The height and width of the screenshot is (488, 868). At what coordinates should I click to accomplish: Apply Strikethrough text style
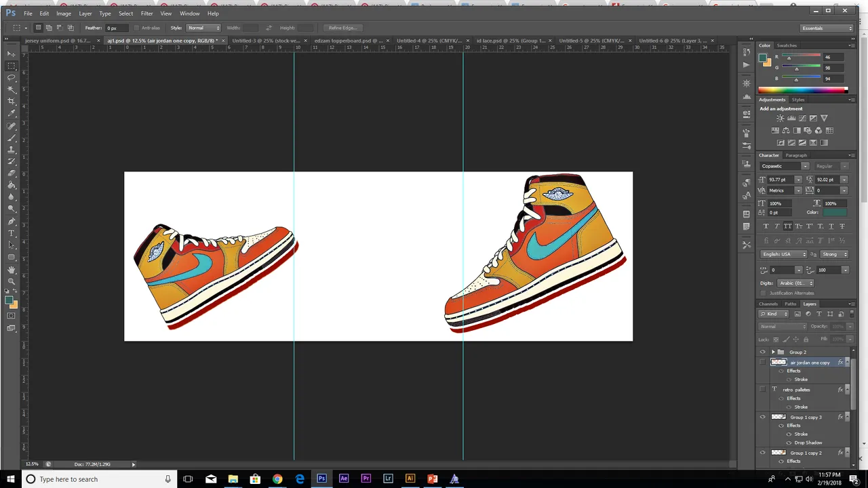[842, 226]
